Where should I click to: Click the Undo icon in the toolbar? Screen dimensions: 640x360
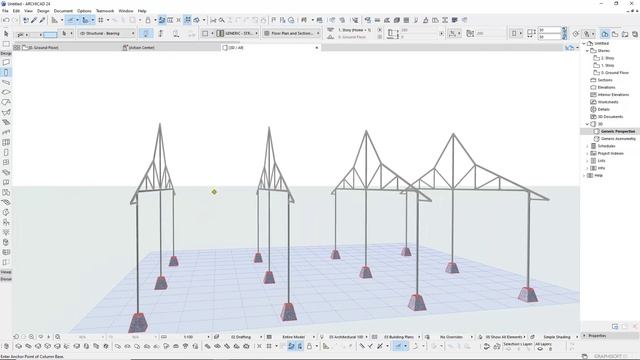6,20
